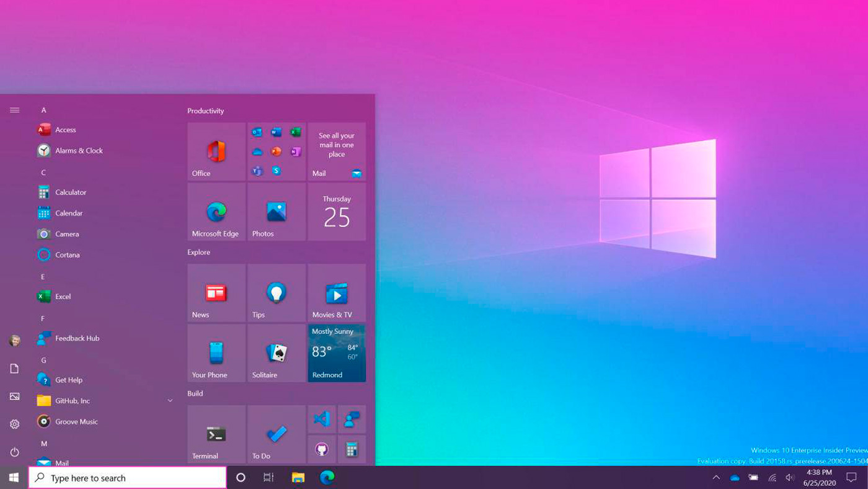Expand the GitHub, Inc folder chevron
Screen dimensions: 868x489
click(170, 401)
